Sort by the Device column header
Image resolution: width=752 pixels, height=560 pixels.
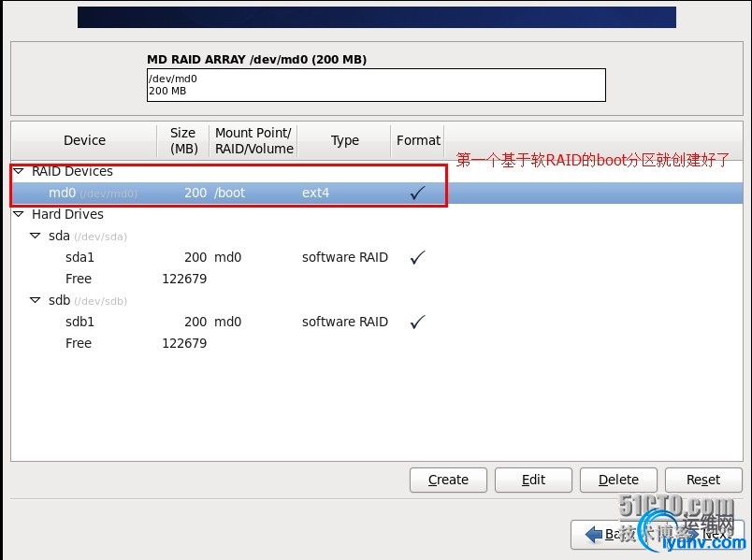84,140
